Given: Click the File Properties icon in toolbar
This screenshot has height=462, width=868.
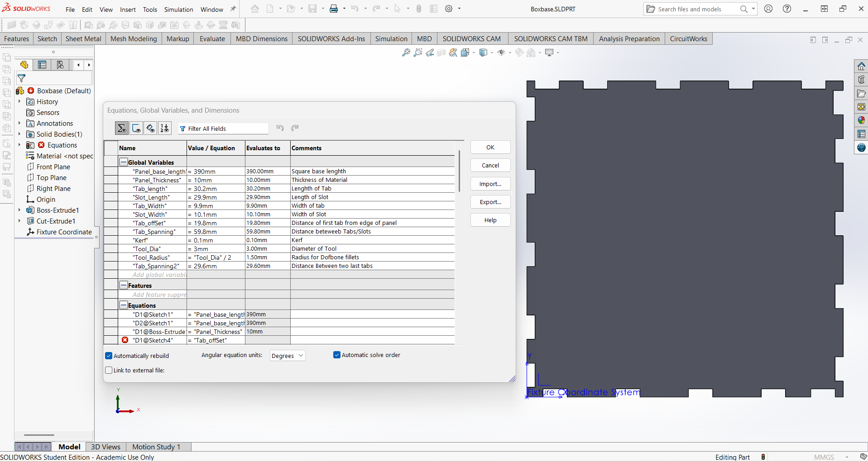Looking at the screenshot, I should (x=434, y=9).
